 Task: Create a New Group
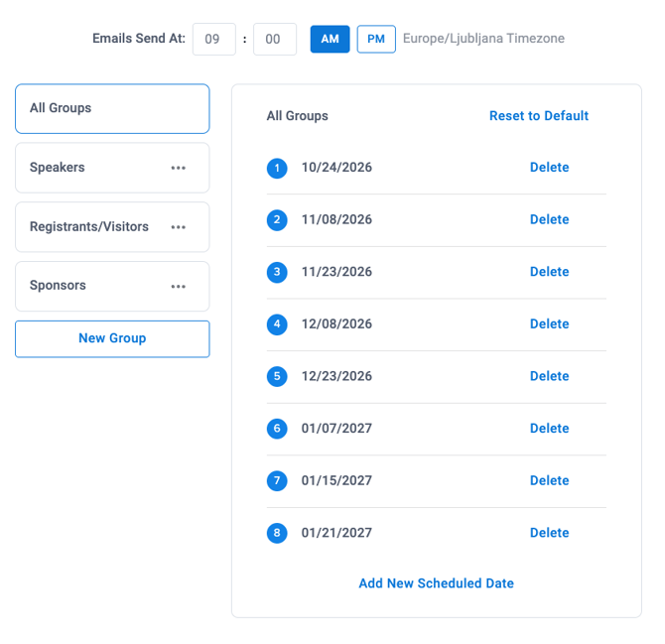[x=112, y=338]
